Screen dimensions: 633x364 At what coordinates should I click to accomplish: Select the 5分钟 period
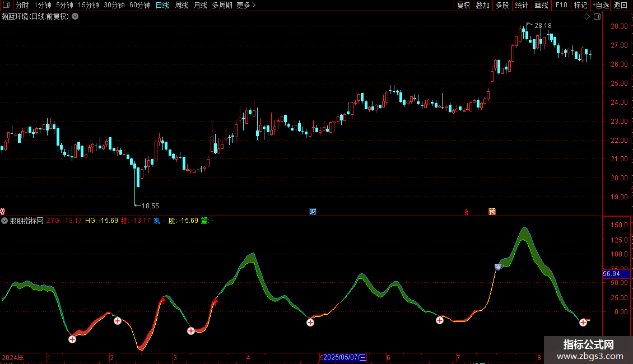(x=64, y=5)
